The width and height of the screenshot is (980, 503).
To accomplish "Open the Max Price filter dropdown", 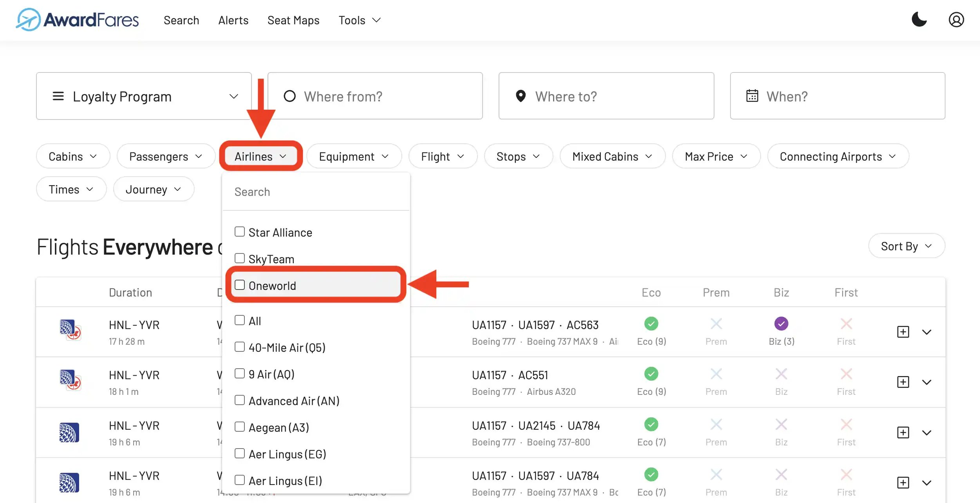I will [716, 156].
